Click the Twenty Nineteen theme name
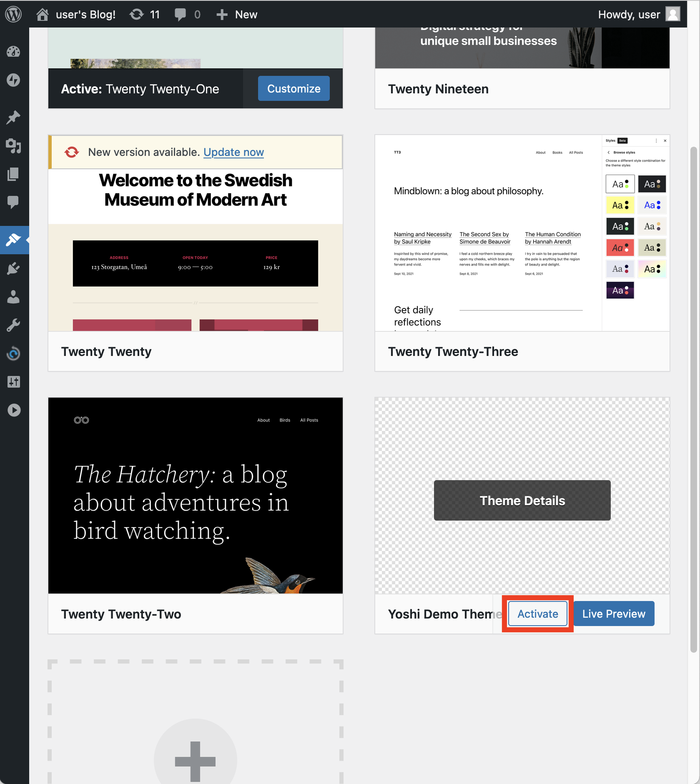Image resolution: width=700 pixels, height=784 pixels. pyautogui.click(x=438, y=89)
